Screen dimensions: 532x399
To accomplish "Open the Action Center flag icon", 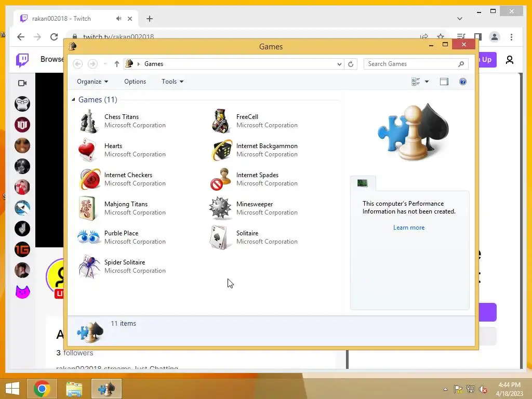I will click(458, 389).
